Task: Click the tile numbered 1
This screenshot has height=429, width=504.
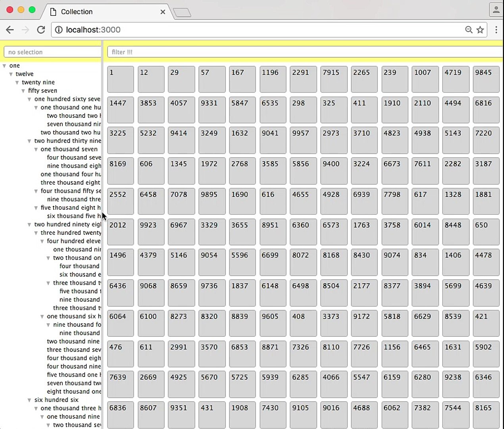Action: (x=120, y=79)
